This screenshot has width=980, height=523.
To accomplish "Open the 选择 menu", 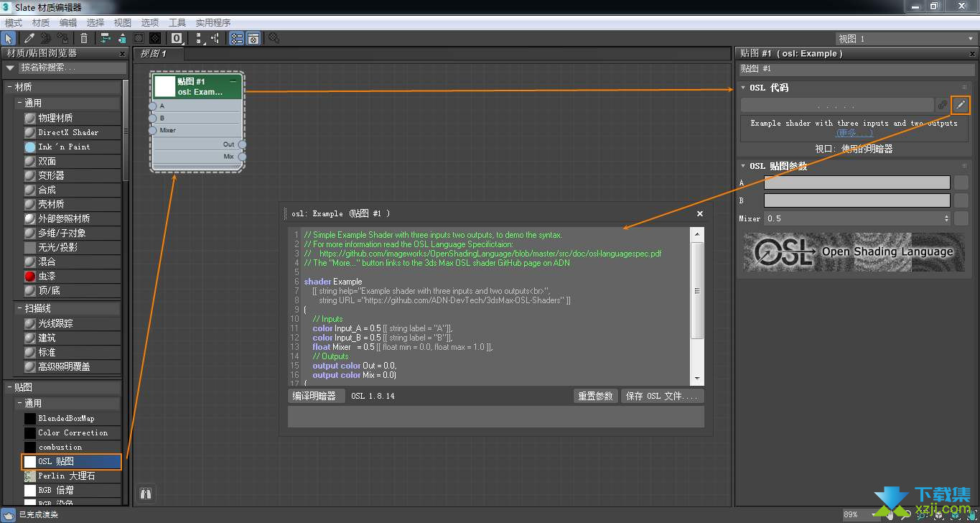I will click(x=95, y=22).
